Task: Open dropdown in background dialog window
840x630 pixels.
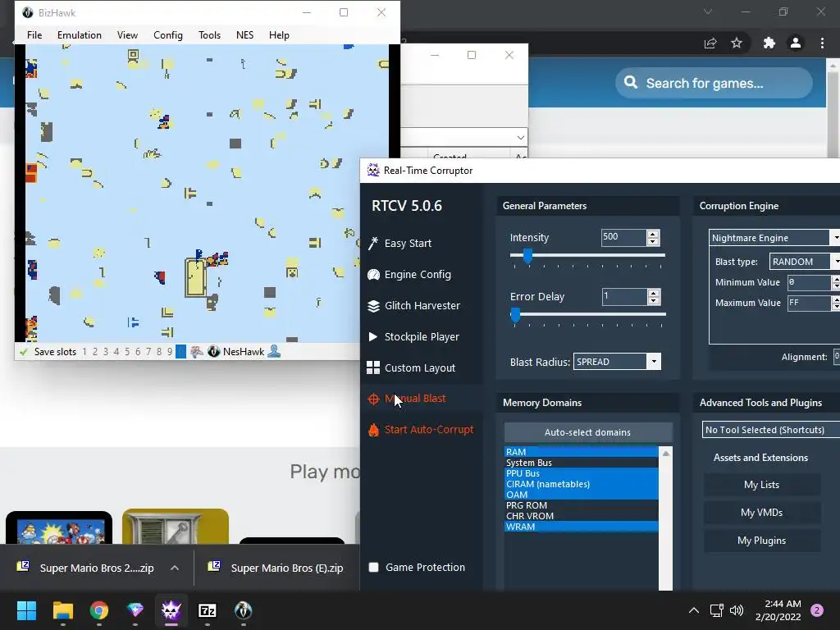Action: 520,138
